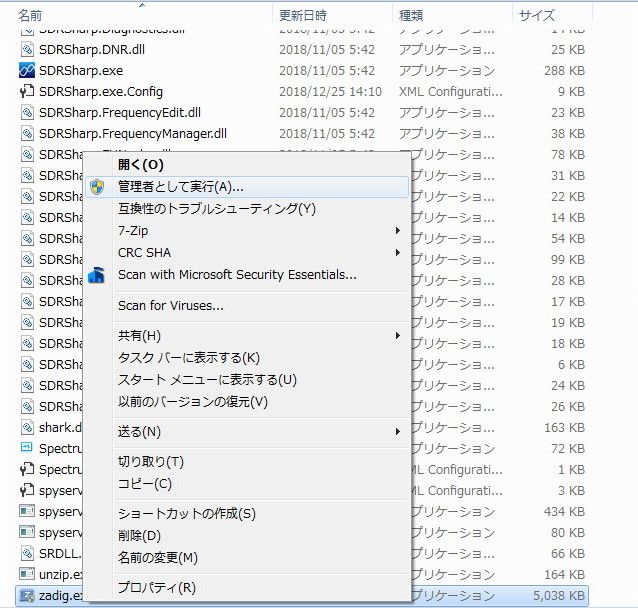The height and width of the screenshot is (608, 638).
Task: Expand the 7-Zip submenu
Action: tap(247, 231)
